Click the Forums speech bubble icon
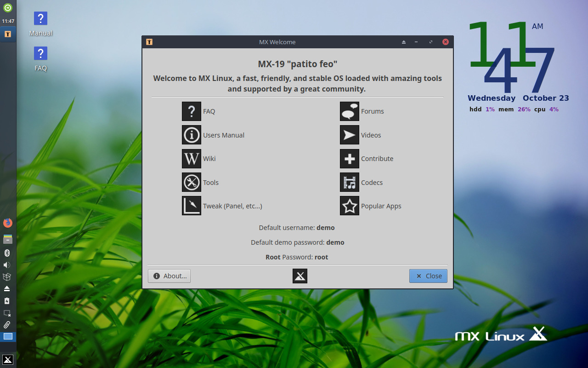The height and width of the screenshot is (368, 588). pyautogui.click(x=350, y=111)
